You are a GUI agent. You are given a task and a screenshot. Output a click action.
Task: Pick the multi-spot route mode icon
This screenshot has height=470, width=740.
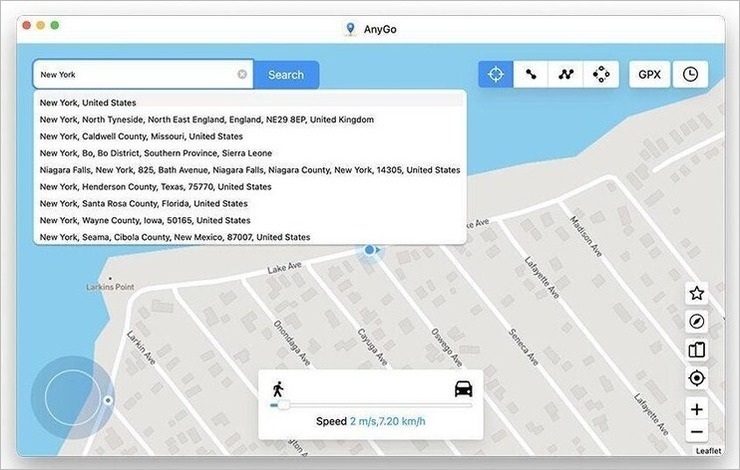click(x=566, y=74)
